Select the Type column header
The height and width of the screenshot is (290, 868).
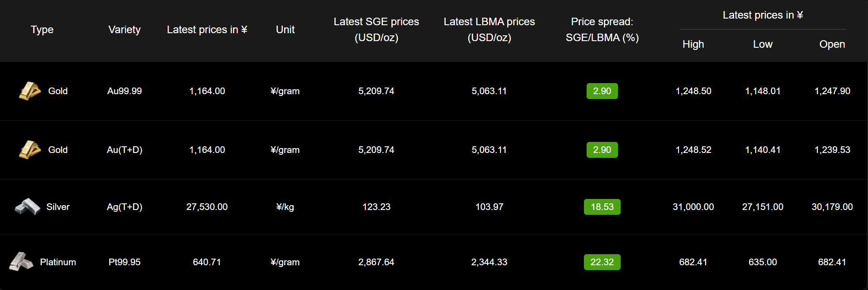click(x=42, y=30)
